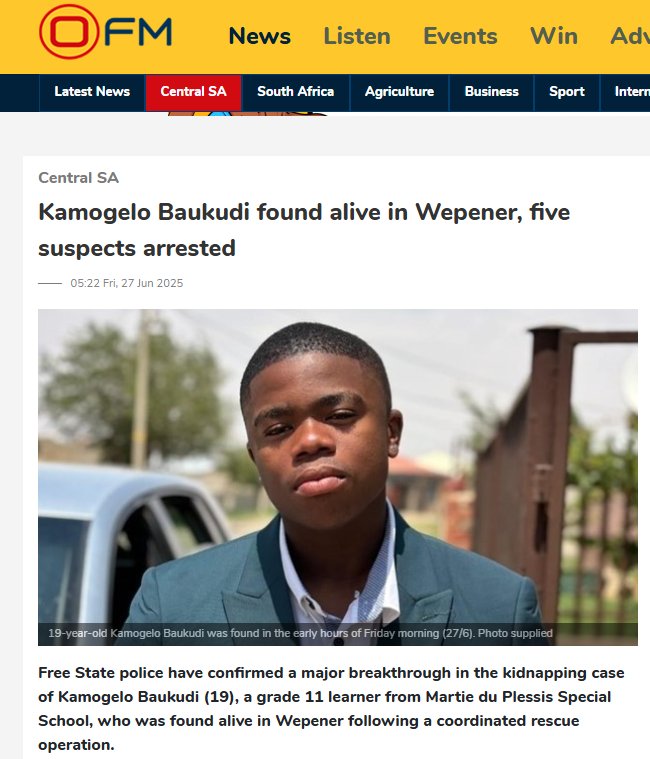
Task: Click the article photo of Kamogelo Baukudi
Action: pyautogui.click(x=338, y=477)
